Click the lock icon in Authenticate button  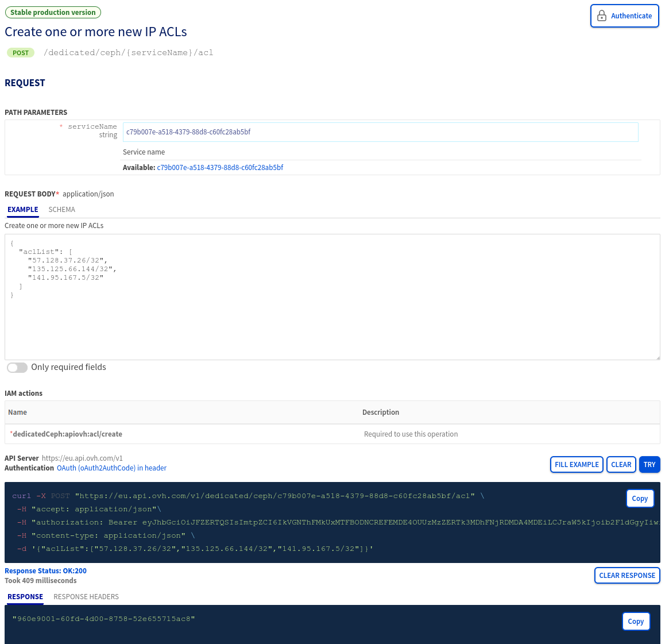pyautogui.click(x=601, y=16)
